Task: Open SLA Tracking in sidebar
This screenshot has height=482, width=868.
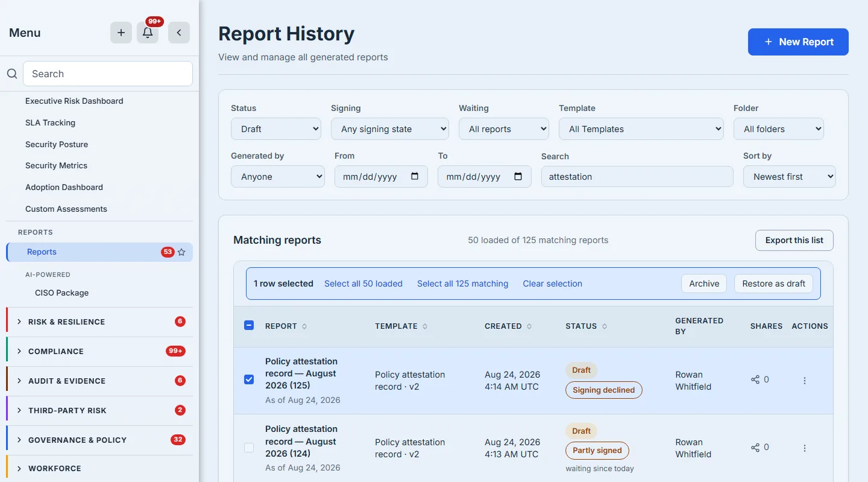Action: coord(50,122)
